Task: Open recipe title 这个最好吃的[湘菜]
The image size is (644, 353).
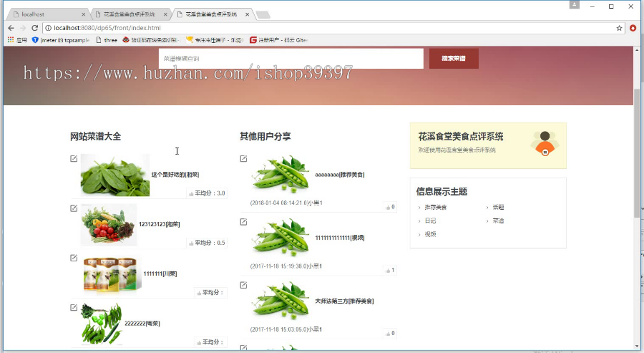Action: pyautogui.click(x=175, y=175)
